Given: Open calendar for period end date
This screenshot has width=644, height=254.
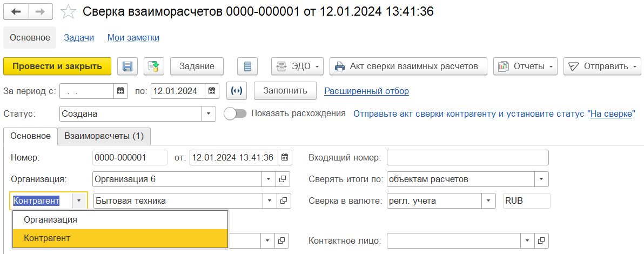Looking at the screenshot, I should click(x=212, y=91).
